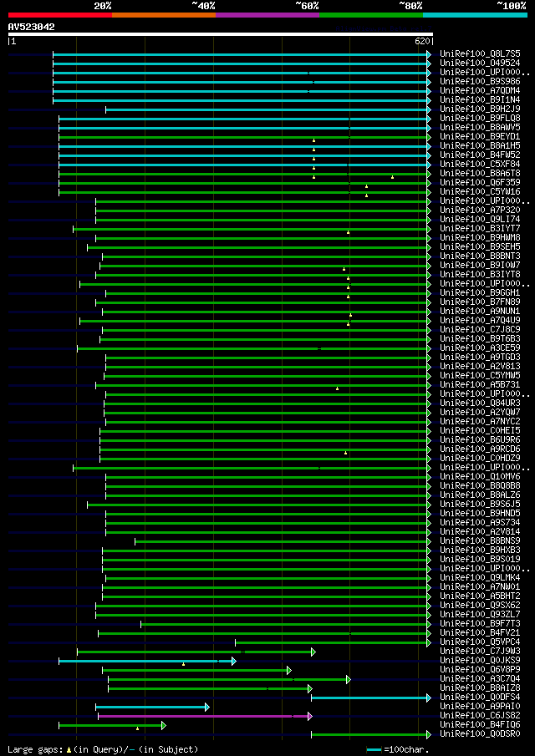
Task: Select the UniRef100_B8AWV5 label
Action: pyautogui.click(x=480, y=127)
